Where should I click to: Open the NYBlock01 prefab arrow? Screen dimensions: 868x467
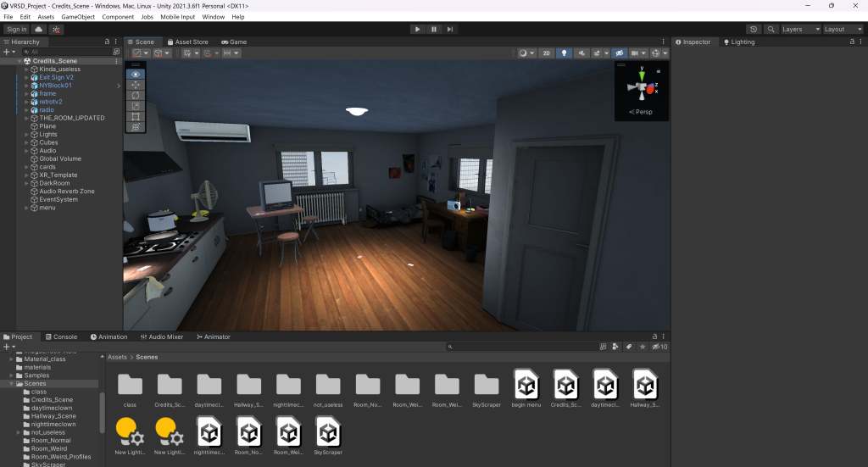pos(119,86)
